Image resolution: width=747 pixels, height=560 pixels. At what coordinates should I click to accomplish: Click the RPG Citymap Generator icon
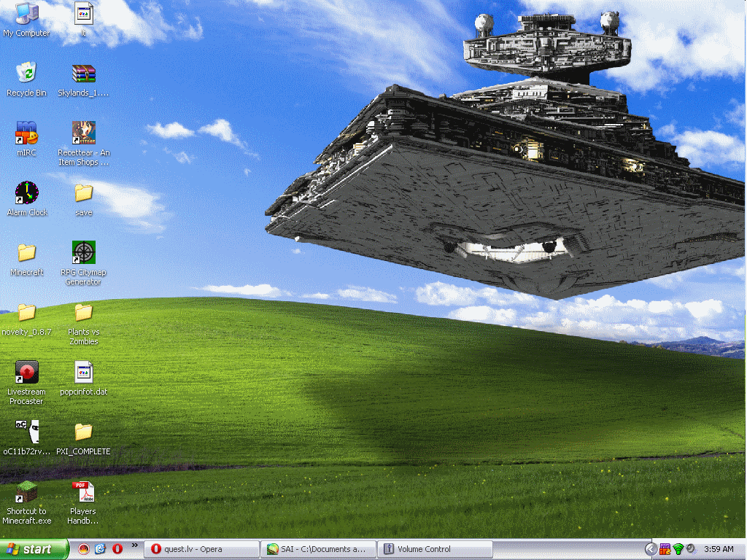(84, 252)
